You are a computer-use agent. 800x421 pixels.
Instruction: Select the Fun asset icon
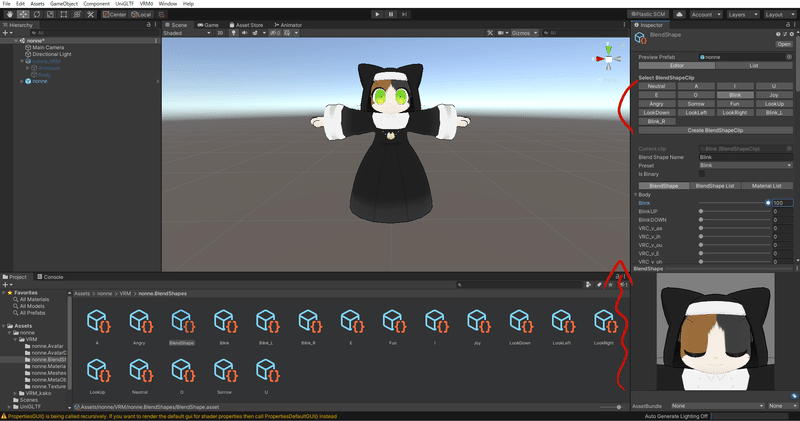coord(393,321)
